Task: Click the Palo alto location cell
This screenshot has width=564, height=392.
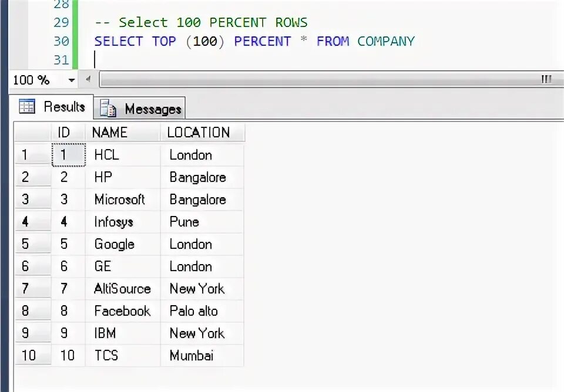Action: click(202, 311)
